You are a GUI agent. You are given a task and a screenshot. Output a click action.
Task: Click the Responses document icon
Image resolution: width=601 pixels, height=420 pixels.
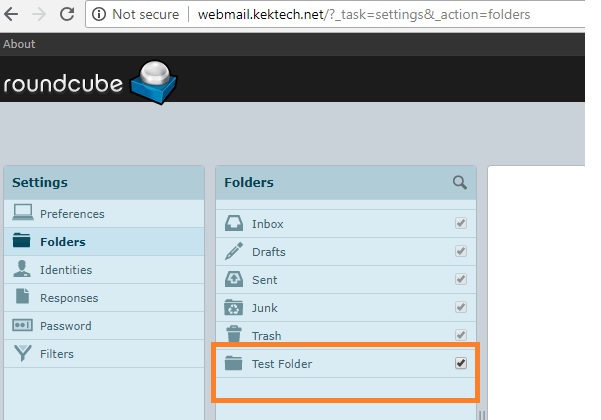coord(22,298)
